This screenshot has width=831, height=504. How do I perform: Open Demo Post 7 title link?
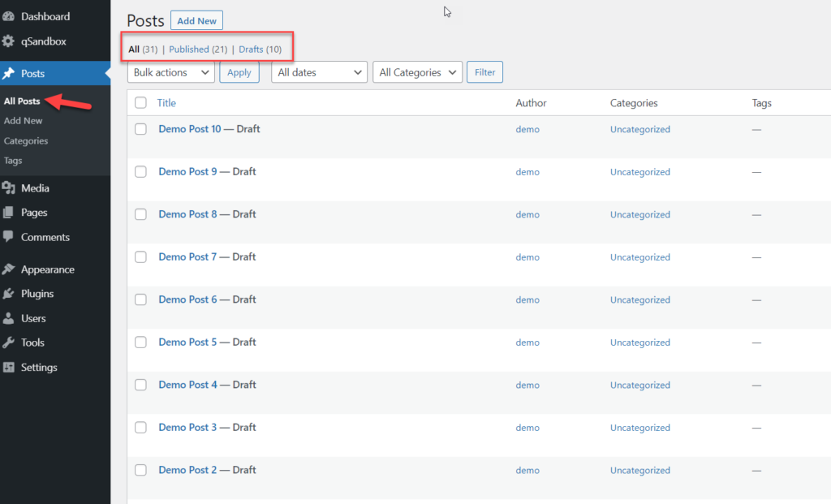click(187, 257)
